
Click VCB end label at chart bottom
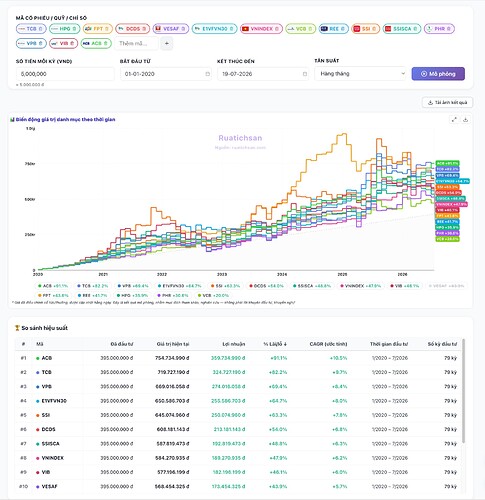[447, 239]
